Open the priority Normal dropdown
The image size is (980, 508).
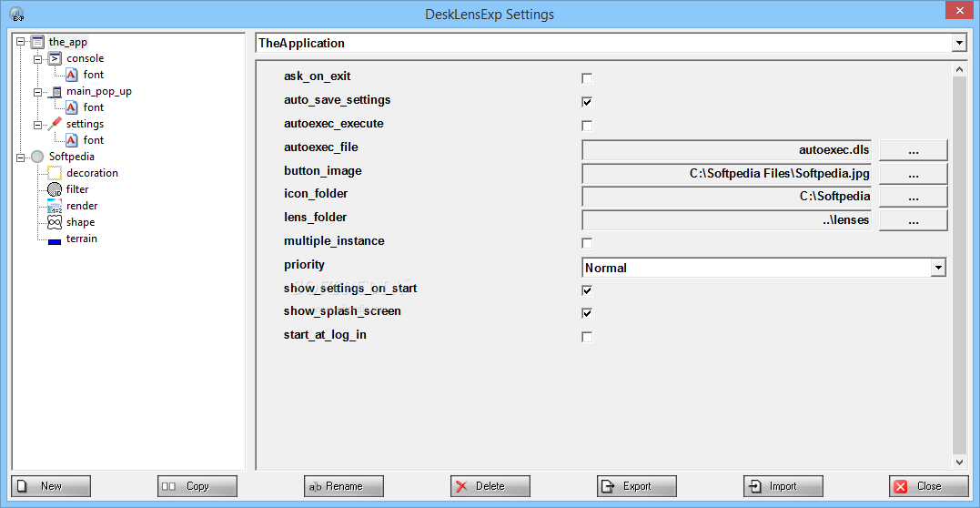tap(763, 268)
